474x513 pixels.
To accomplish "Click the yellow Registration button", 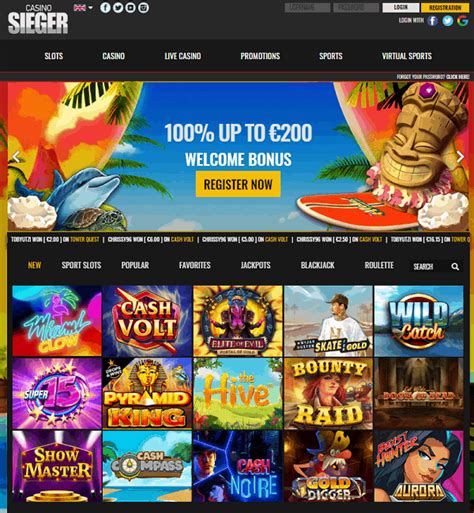I will click(445, 7).
